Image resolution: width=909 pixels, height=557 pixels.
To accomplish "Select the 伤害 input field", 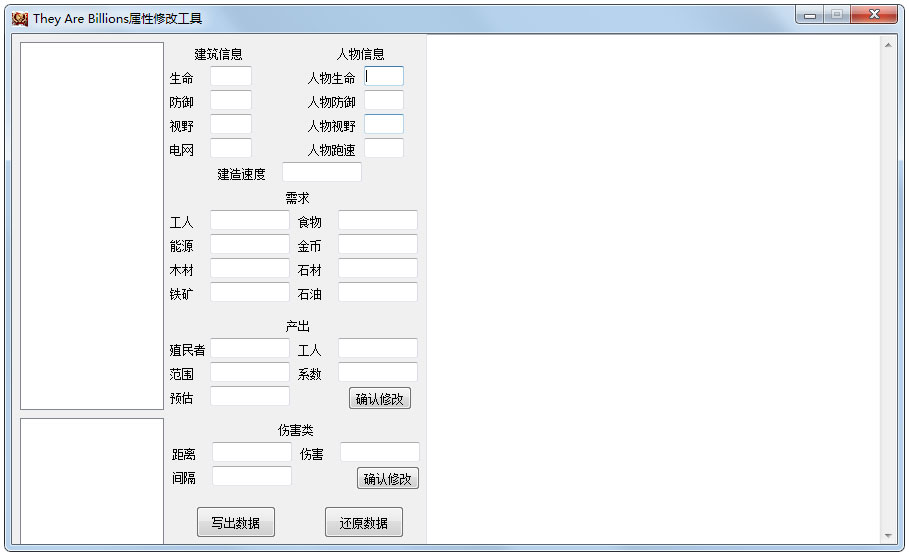I will tap(379, 452).
